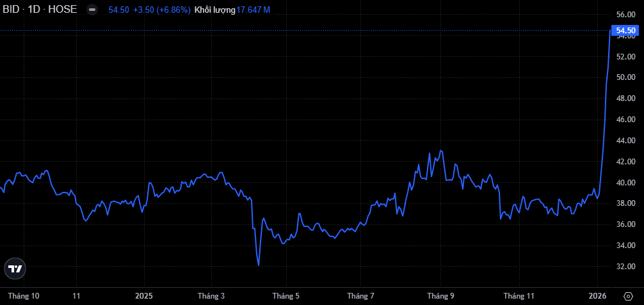644x305 pixels.
Task: Select the 2025 label on time axis
Action: coord(144,296)
